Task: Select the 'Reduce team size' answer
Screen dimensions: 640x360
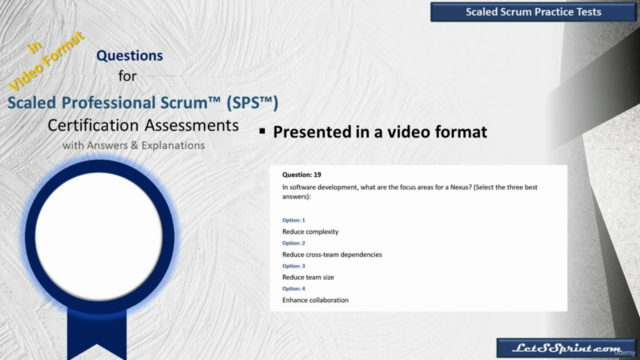Action: 308,277
